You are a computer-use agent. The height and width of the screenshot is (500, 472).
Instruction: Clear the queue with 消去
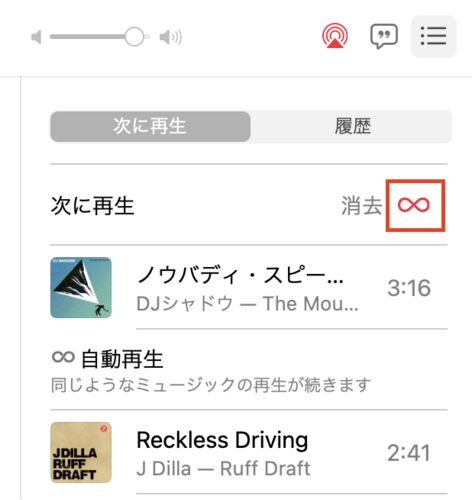[361, 205]
